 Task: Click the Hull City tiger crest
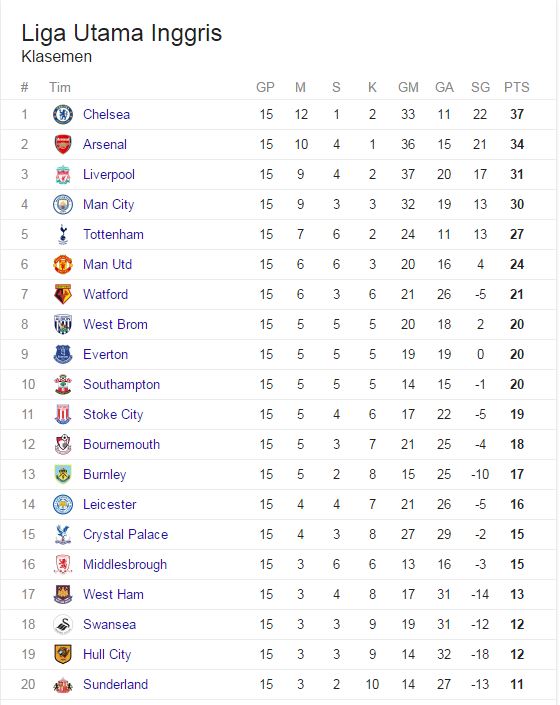click(63, 654)
